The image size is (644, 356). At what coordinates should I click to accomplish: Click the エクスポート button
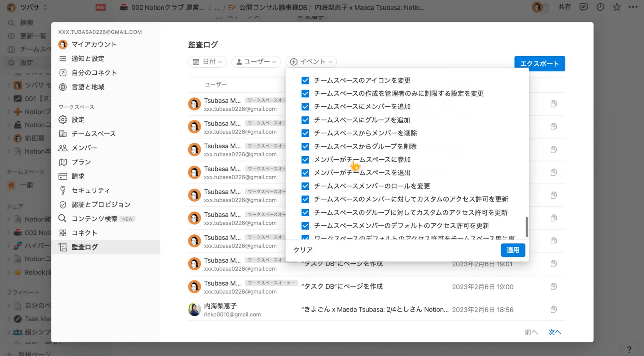pos(539,63)
